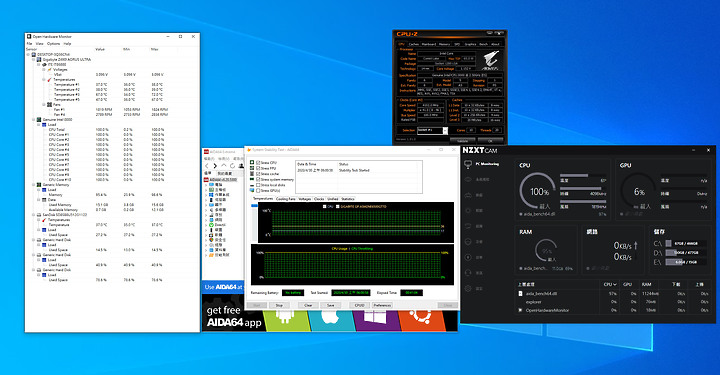Click the CPUID button in System Stability Test
Screen dimensions: 720x375
360,305
